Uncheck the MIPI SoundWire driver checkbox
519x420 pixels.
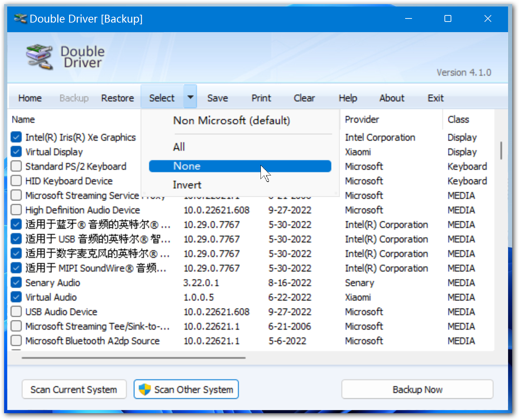coord(16,268)
